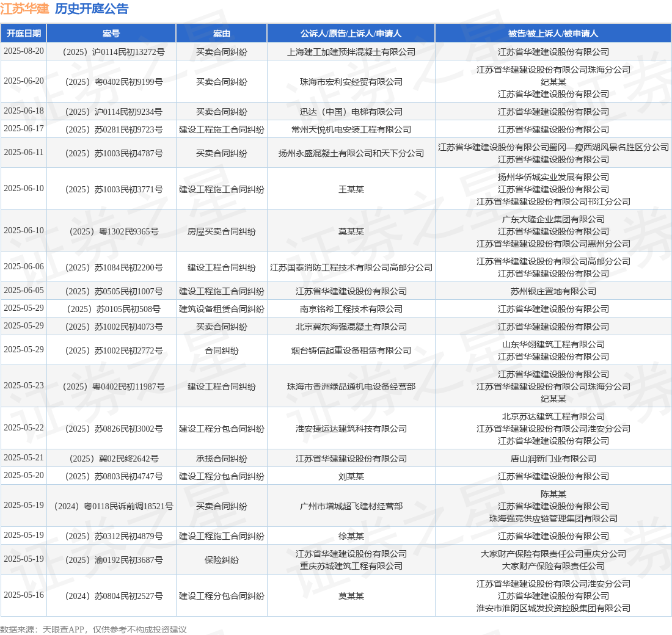The height and width of the screenshot is (635, 672).
Task: Click the 案由 column header
Action: 222,34
